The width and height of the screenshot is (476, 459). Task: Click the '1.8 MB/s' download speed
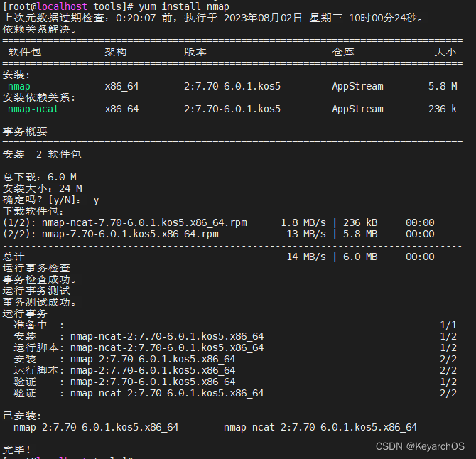303,223
